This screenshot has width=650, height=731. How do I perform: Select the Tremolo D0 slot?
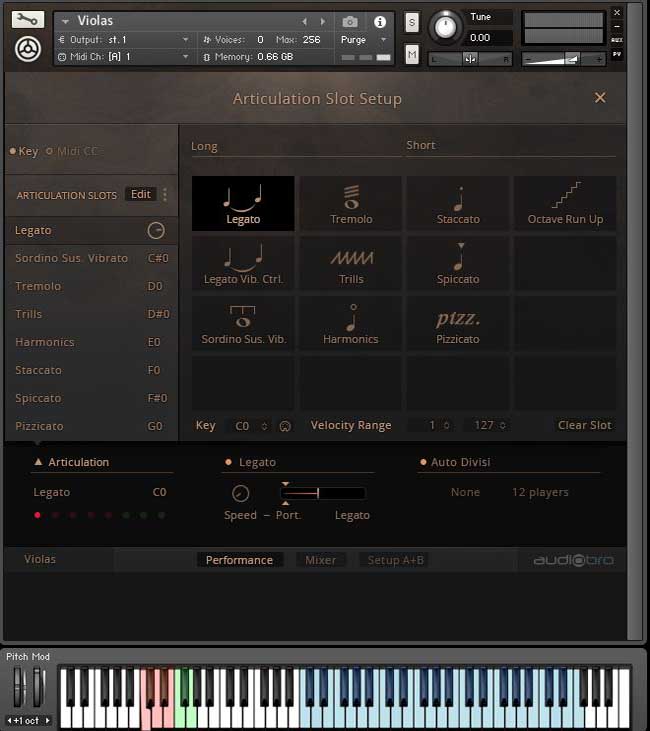[x=91, y=286]
